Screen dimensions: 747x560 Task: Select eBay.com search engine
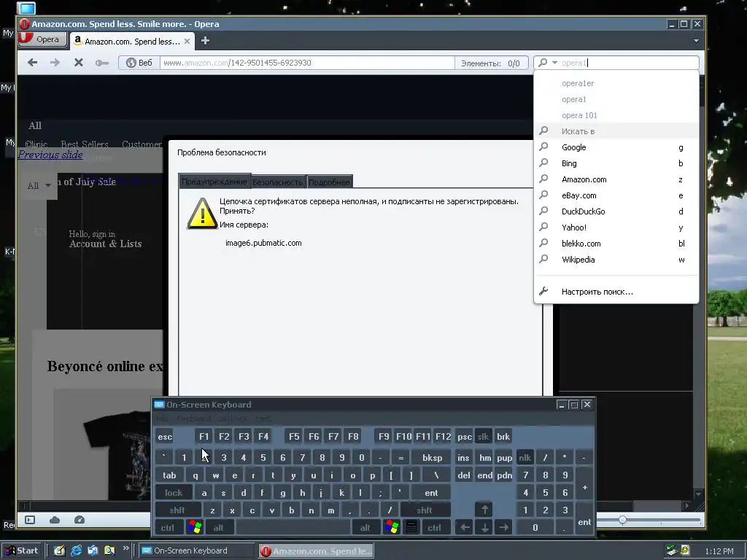616,195
